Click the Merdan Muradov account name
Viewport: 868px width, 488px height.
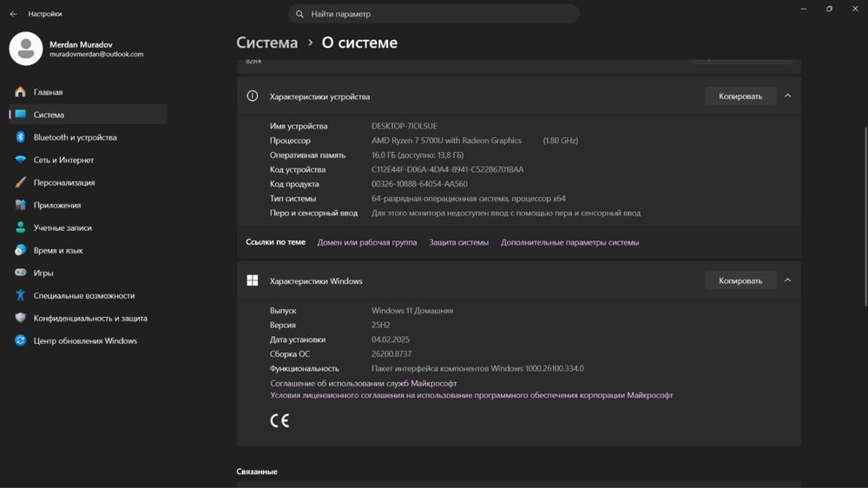[x=81, y=44]
